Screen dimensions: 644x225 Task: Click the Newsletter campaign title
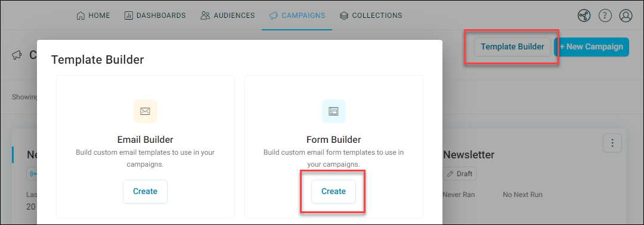tap(469, 155)
